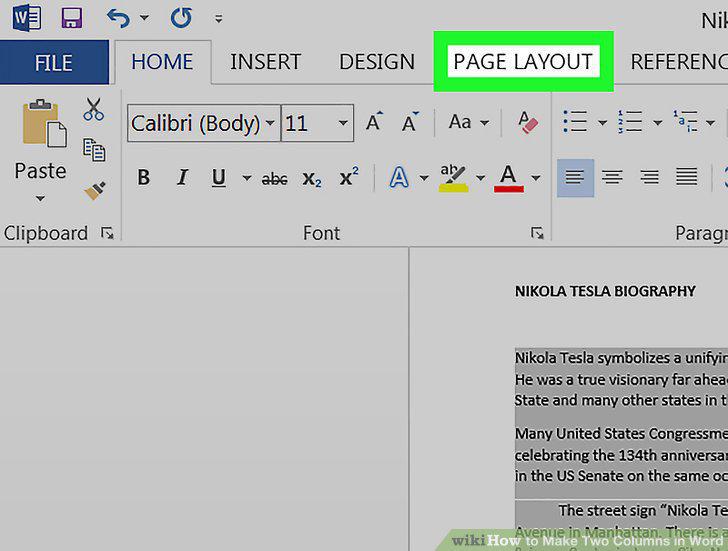Click the line starting 'Nikola Tesla symbolizes'
Image resolution: width=728 pixels, height=551 pixels.
pos(621,358)
